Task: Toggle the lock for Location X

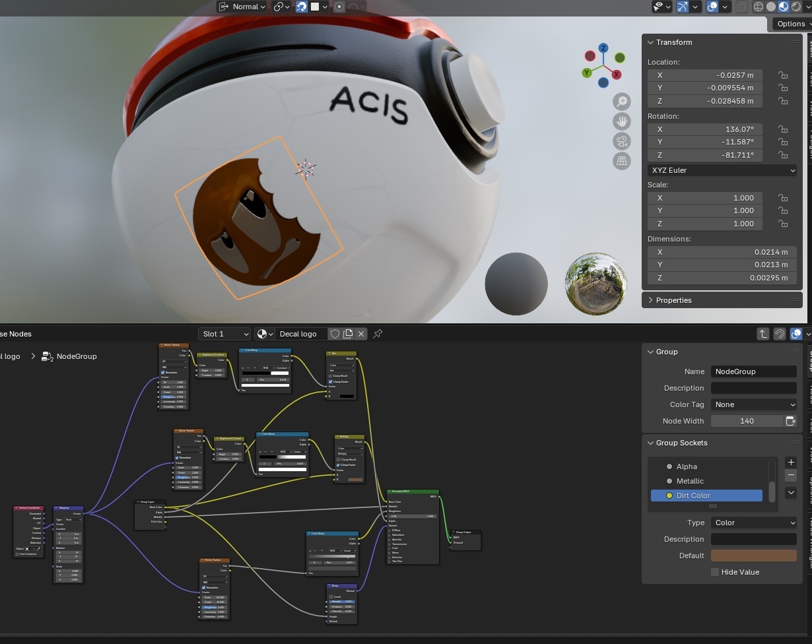Action: [782, 75]
